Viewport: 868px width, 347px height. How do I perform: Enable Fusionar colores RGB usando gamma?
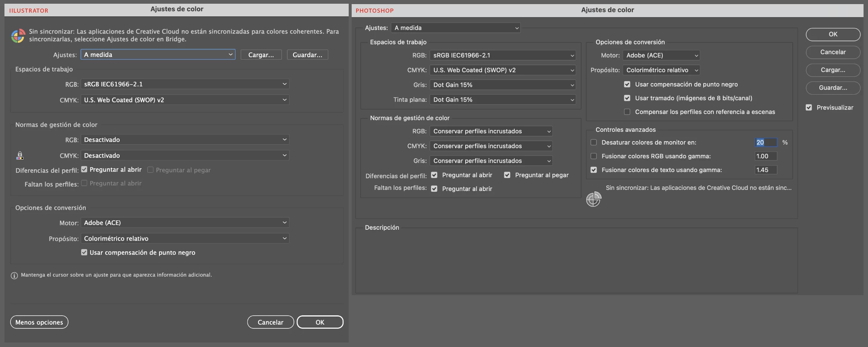(594, 156)
